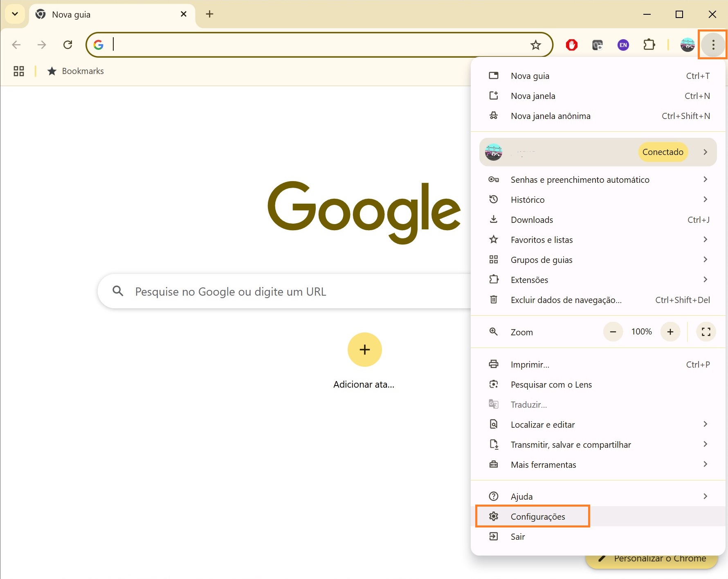Image resolution: width=728 pixels, height=579 pixels.
Task: Choose Imprimir from the menu
Action: click(598, 364)
